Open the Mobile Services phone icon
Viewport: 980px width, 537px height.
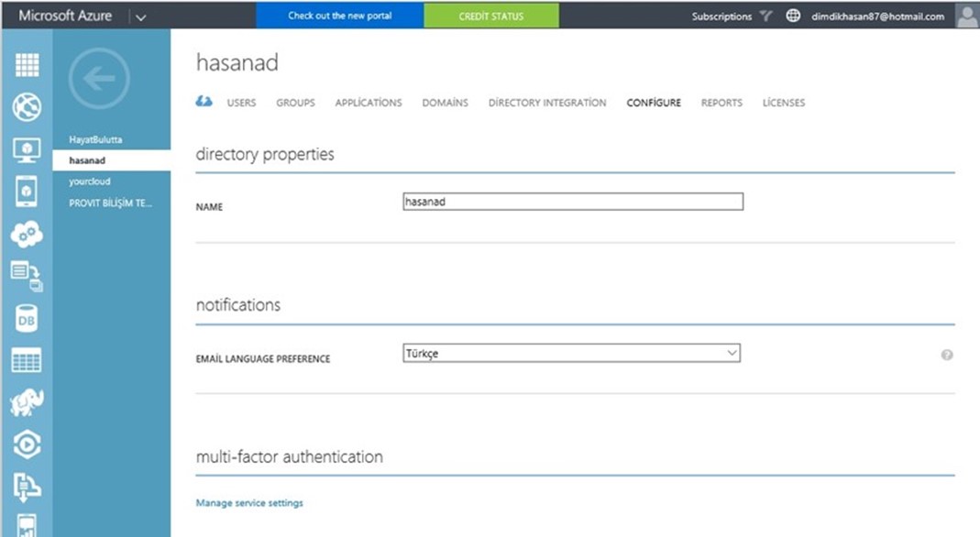click(27, 192)
